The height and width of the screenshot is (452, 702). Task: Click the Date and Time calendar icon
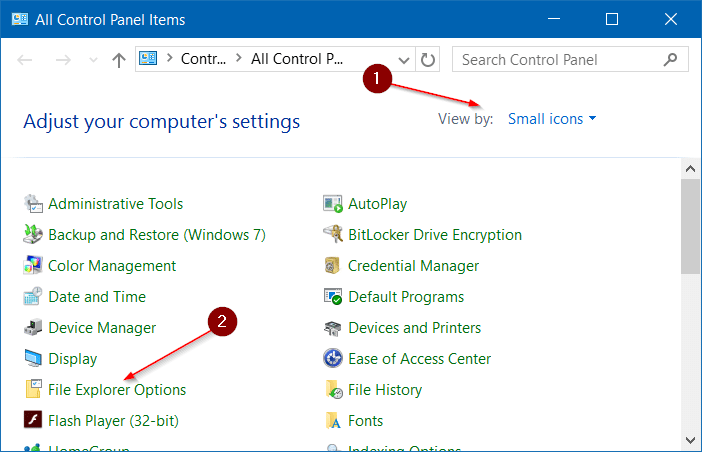pos(33,297)
